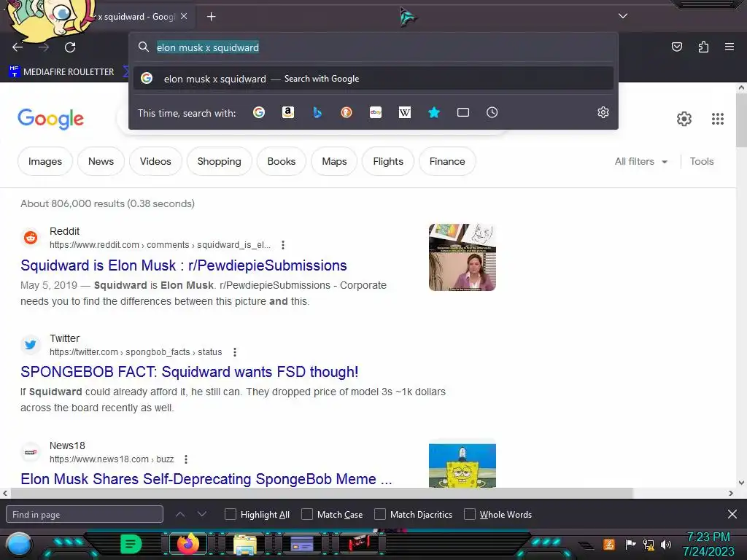This screenshot has width=747, height=560.
Task: Switch to the Shopping filter tab
Action: (x=219, y=161)
